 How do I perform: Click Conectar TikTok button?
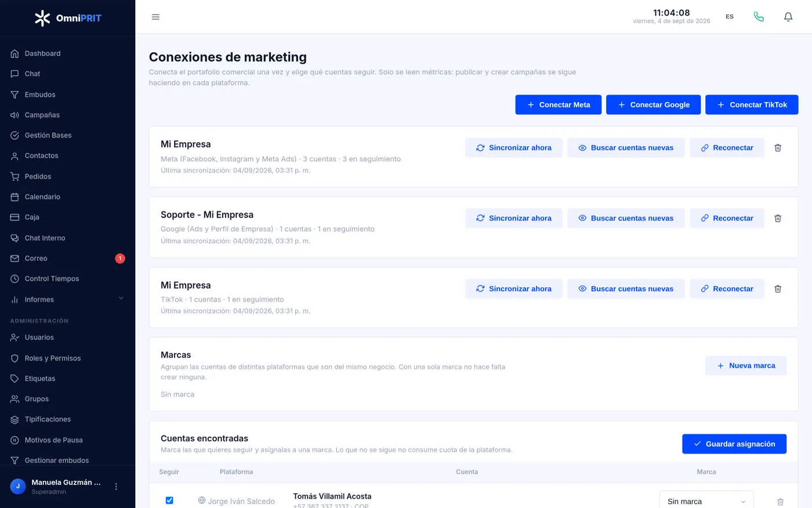click(x=752, y=105)
